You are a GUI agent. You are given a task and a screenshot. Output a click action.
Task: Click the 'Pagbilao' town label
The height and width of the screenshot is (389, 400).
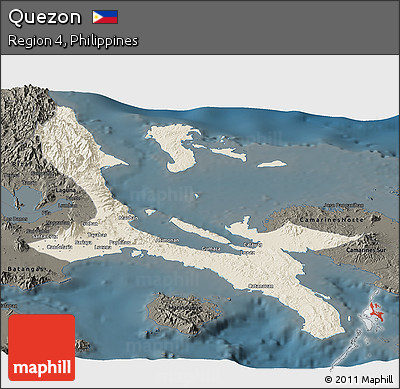pyautogui.click(x=119, y=242)
